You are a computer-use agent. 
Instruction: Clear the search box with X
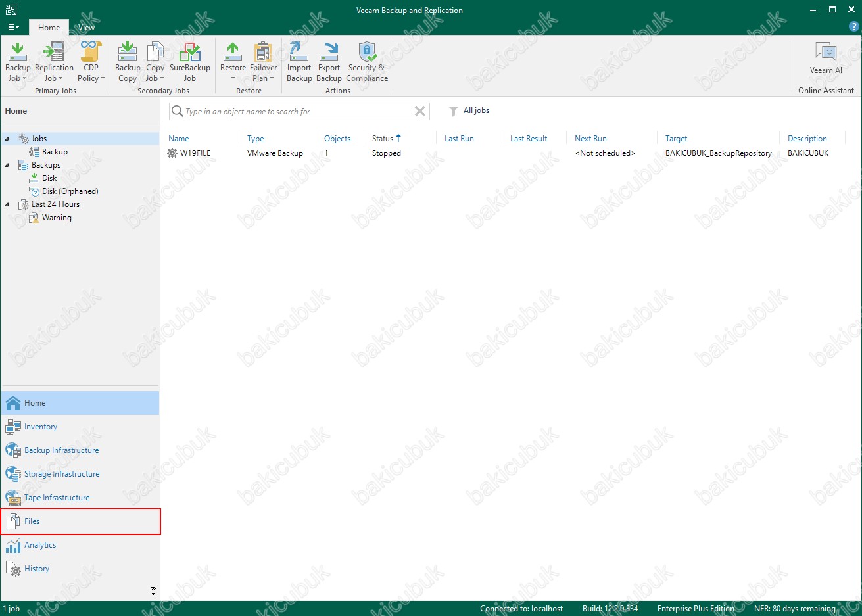420,112
